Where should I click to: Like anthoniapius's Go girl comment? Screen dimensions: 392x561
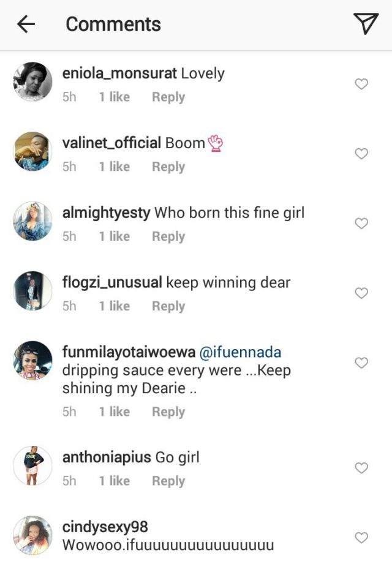coord(361,468)
